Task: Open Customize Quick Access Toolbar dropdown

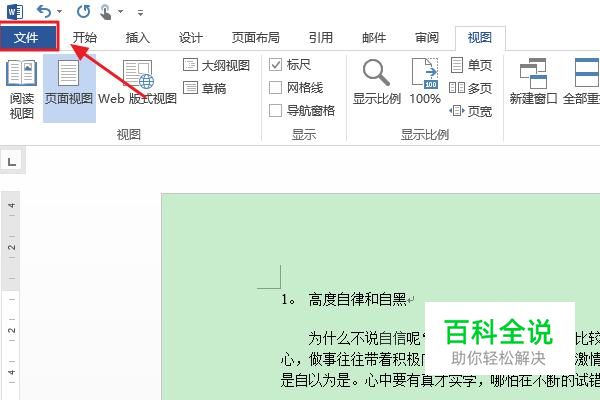Action: [140, 13]
